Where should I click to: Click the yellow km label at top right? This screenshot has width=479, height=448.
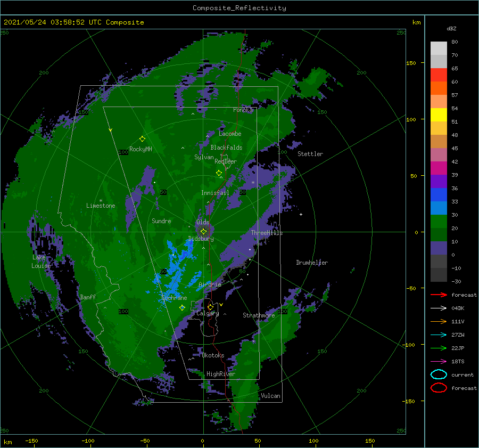[416, 22]
